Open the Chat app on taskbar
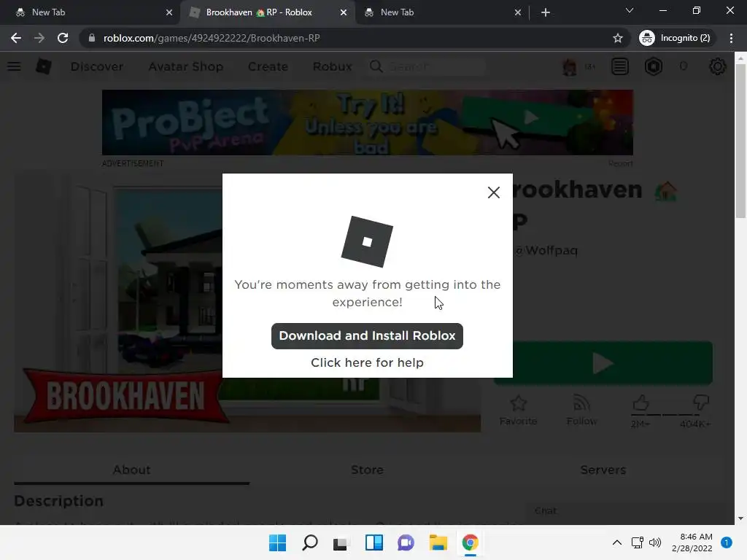 coord(406,542)
